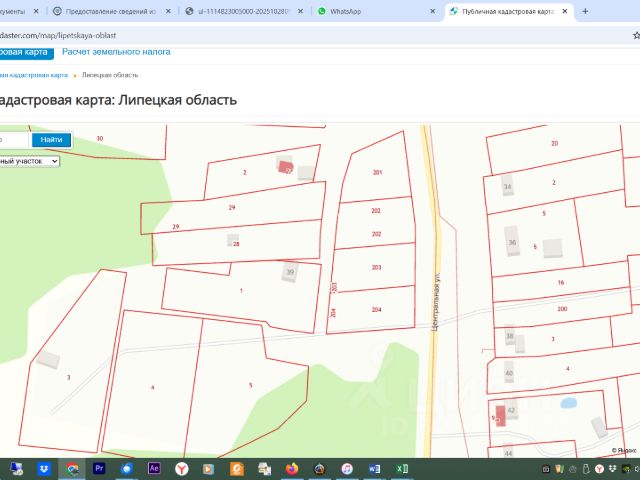Close the WhatsApp tab
This screenshot has width=640, height=480.
pos(433,11)
